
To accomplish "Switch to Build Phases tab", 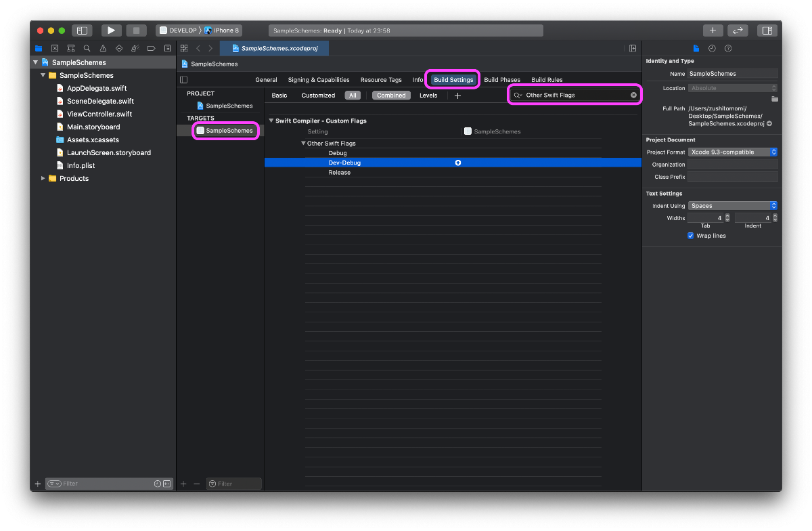I will [502, 80].
